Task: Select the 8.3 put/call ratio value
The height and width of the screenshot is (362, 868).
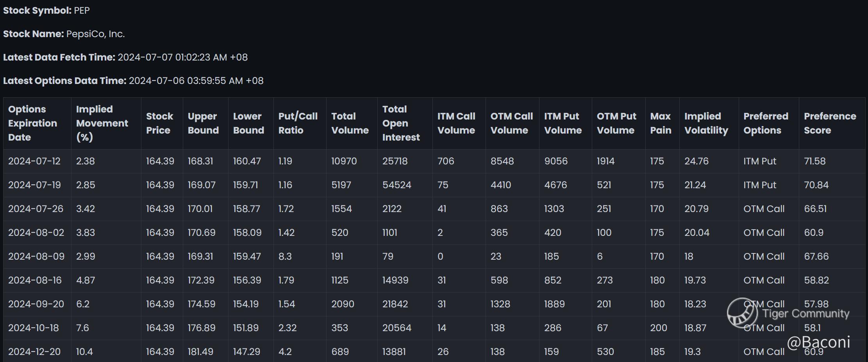Action: [285, 256]
